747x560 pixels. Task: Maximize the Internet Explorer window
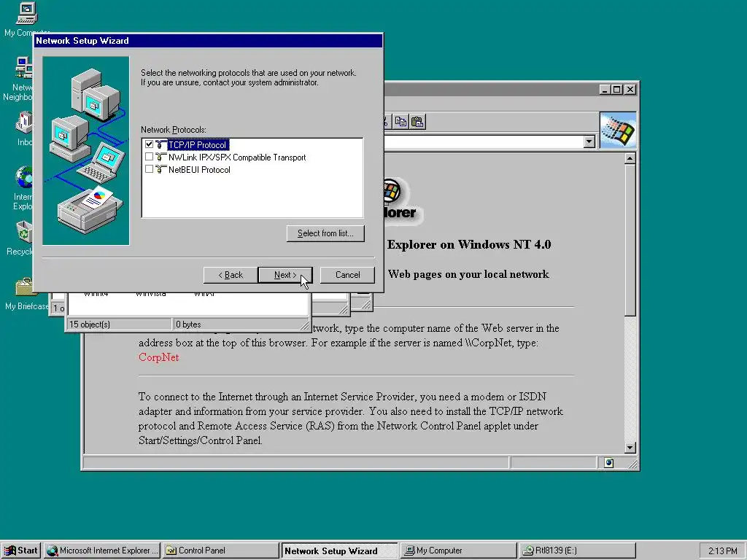pos(616,89)
